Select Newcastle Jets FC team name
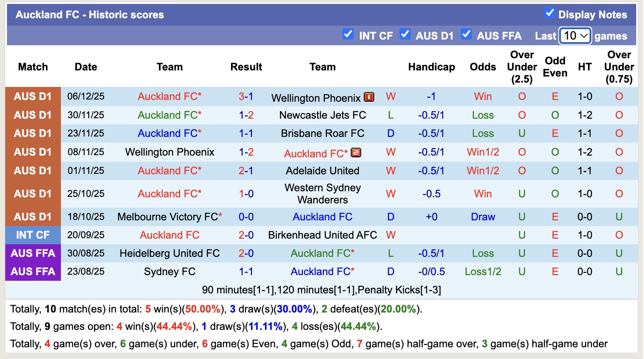 coord(322,115)
